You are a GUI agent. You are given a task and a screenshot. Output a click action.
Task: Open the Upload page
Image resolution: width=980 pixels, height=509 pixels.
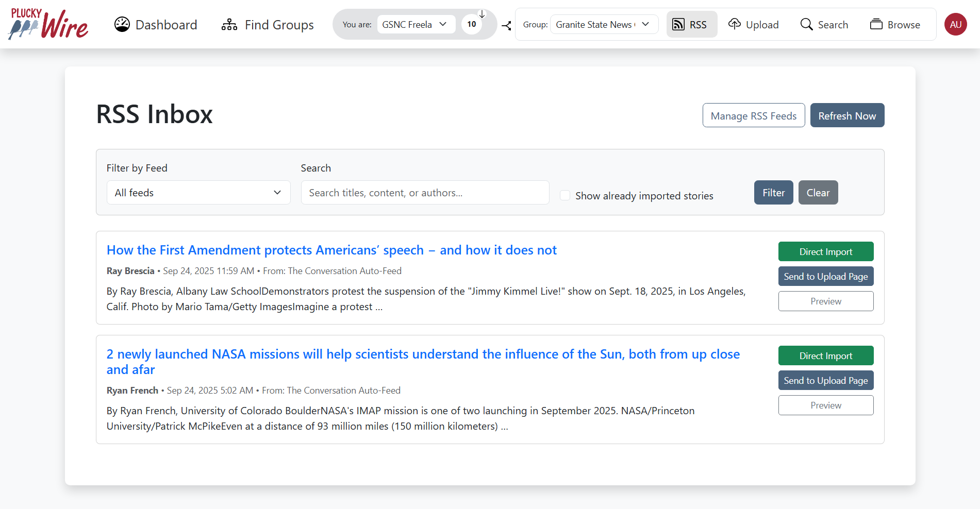pyautogui.click(x=753, y=25)
